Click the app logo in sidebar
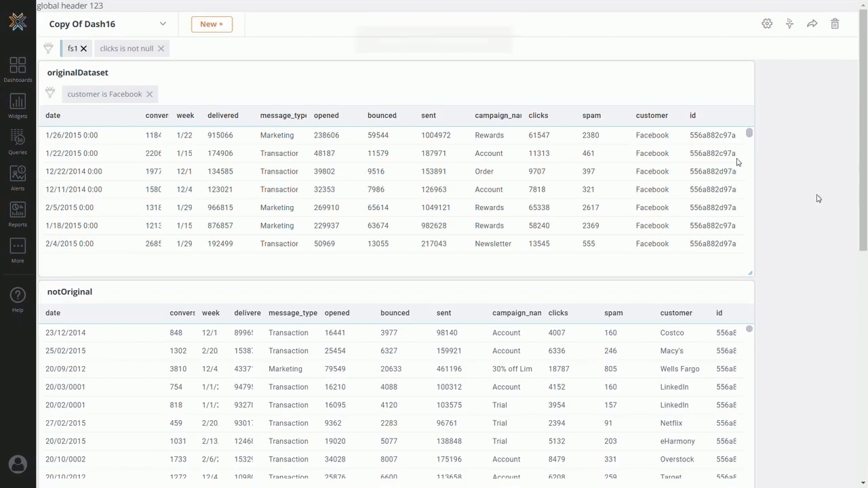The width and height of the screenshot is (868, 488). pos(18,22)
